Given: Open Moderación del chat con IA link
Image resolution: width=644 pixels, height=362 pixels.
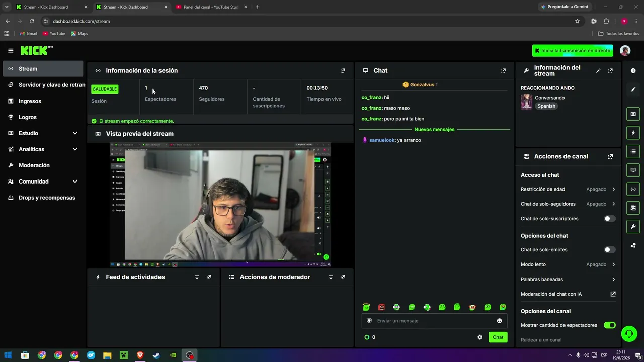Looking at the screenshot, I should click(x=568, y=294).
